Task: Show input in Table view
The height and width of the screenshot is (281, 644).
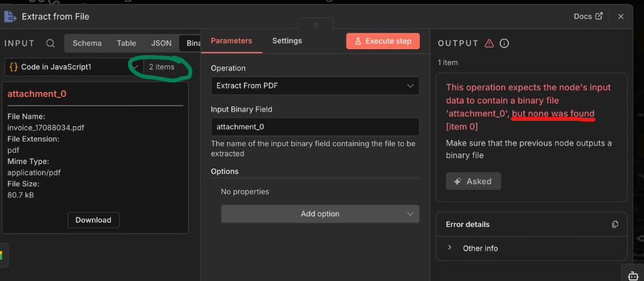Action: [126, 43]
